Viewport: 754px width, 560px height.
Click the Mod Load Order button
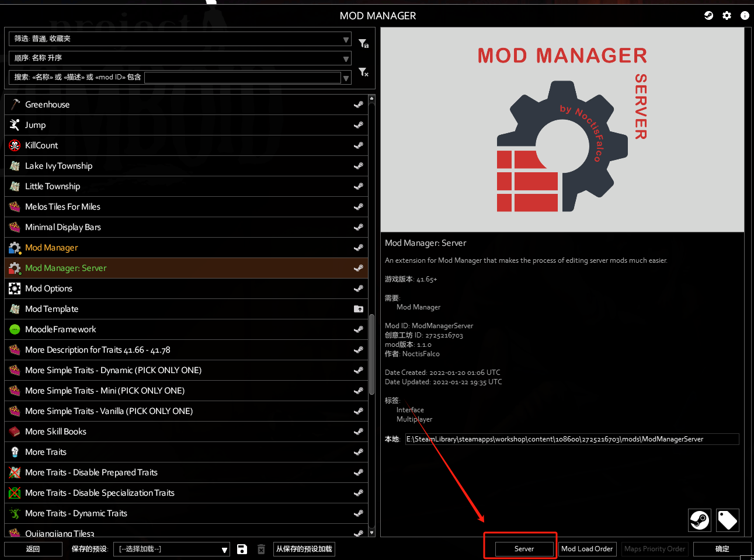tap(587, 549)
